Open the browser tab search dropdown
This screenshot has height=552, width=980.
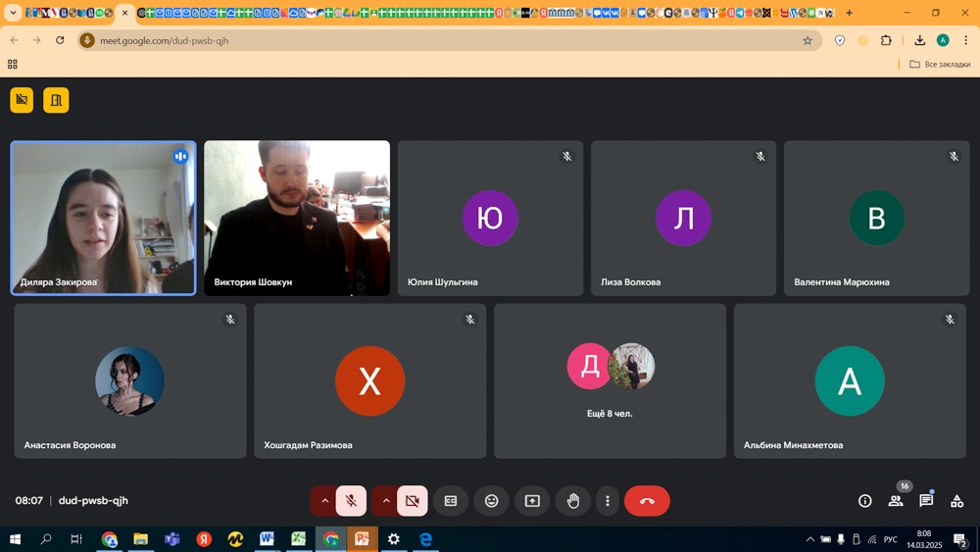coord(13,13)
